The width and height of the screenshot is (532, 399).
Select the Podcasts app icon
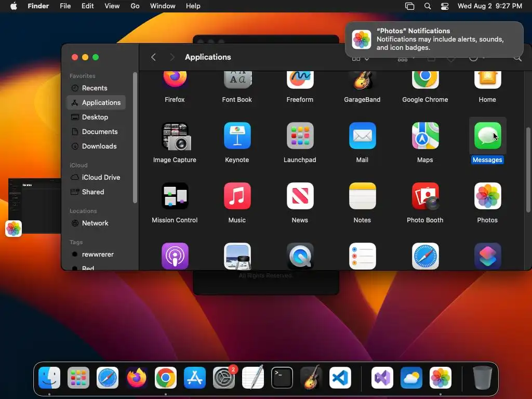pos(175,256)
